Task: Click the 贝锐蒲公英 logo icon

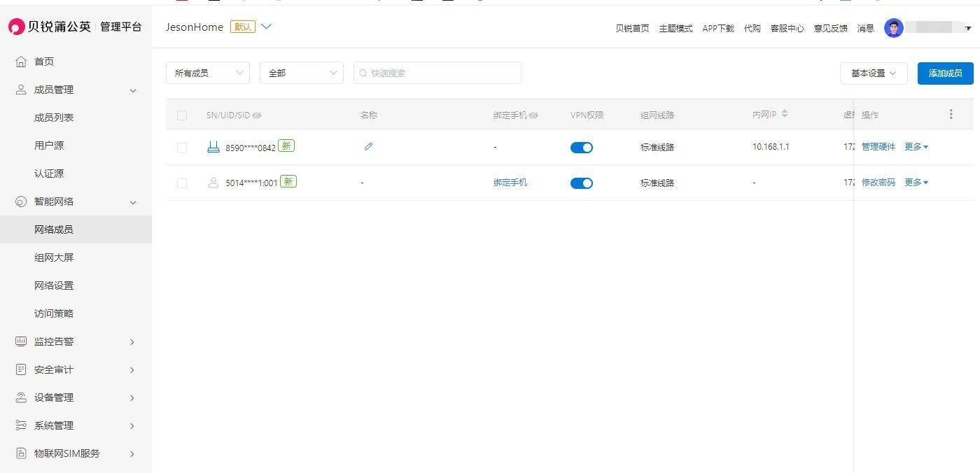Action: point(17,27)
